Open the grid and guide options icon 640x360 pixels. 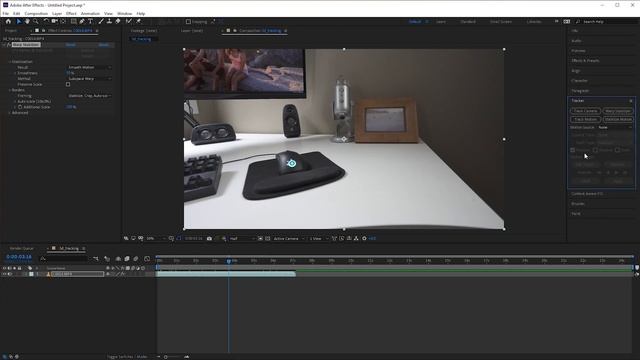(171, 238)
